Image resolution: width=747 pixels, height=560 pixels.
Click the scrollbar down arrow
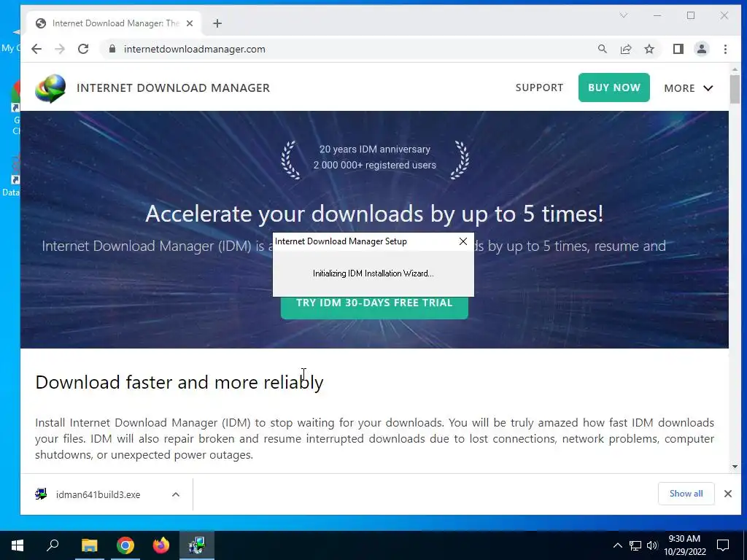coord(735,467)
